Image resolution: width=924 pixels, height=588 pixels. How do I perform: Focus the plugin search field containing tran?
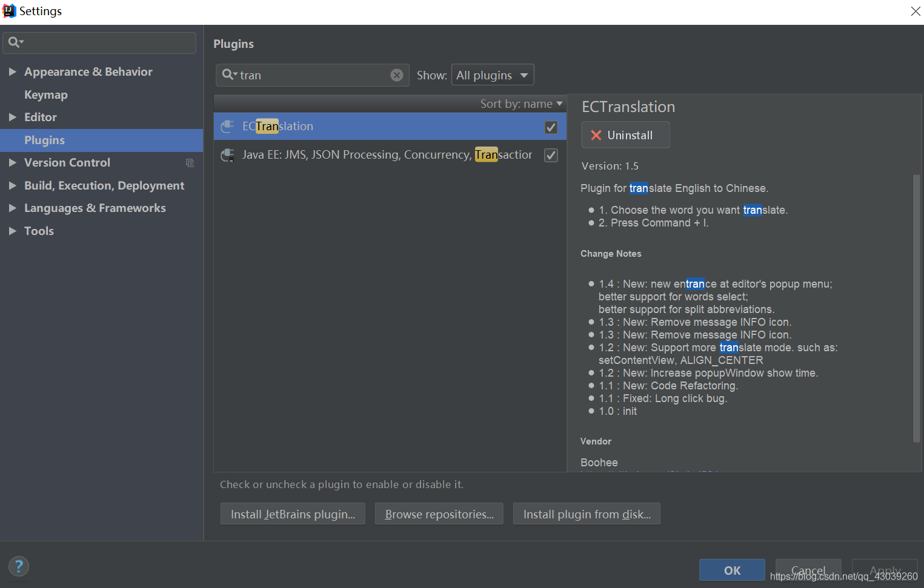click(x=313, y=75)
